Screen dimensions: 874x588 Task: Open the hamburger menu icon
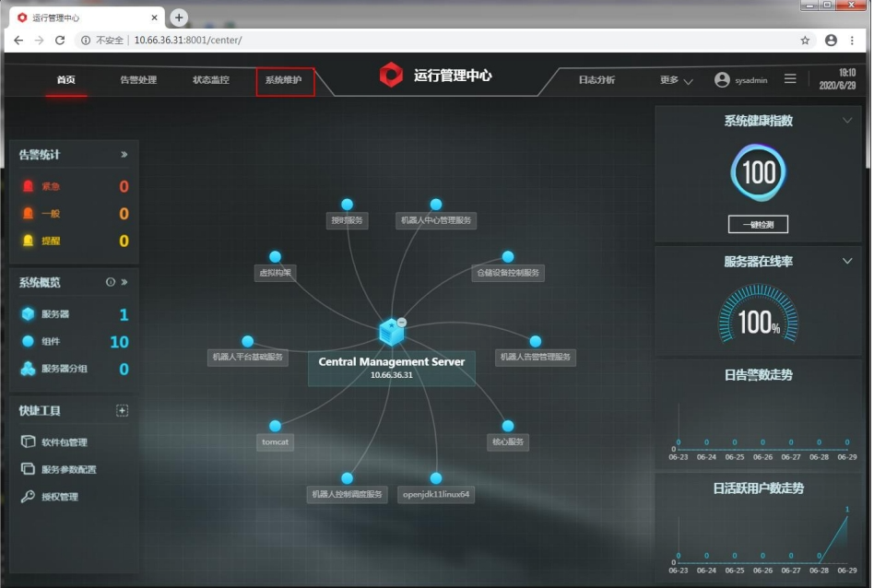(x=790, y=79)
